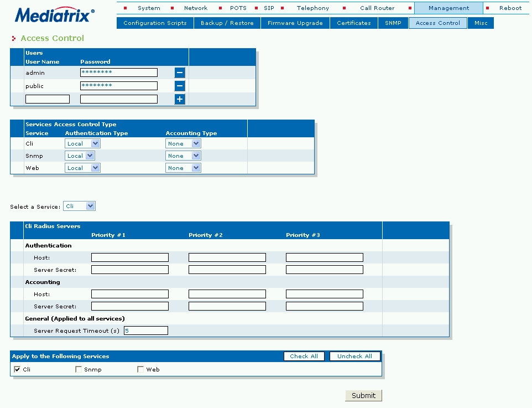The width and height of the screenshot is (532, 408).
Task: Click 'General (Applied to all services)' label
Action: coord(75,319)
